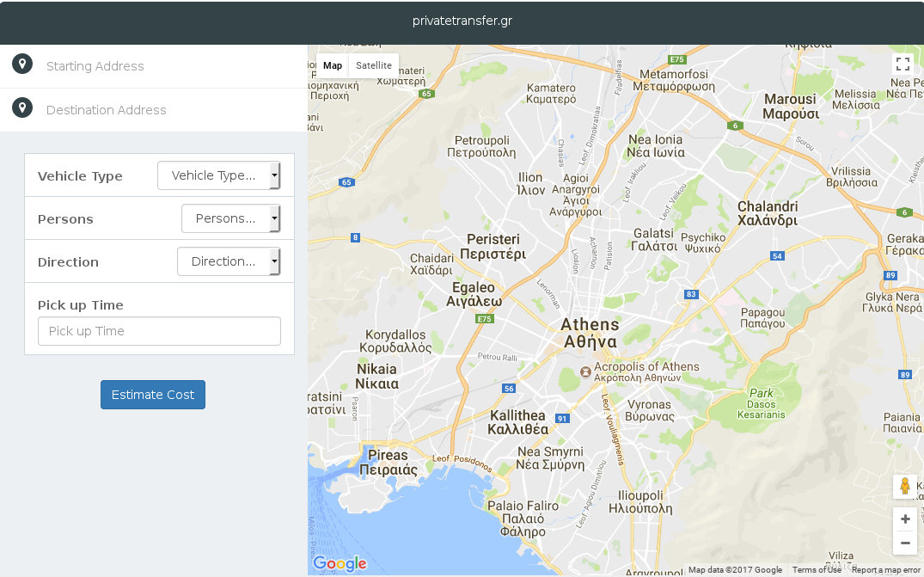Click the Nikaia label on the map
Image resolution: width=924 pixels, height=577 pixels.
pos(377,376)
